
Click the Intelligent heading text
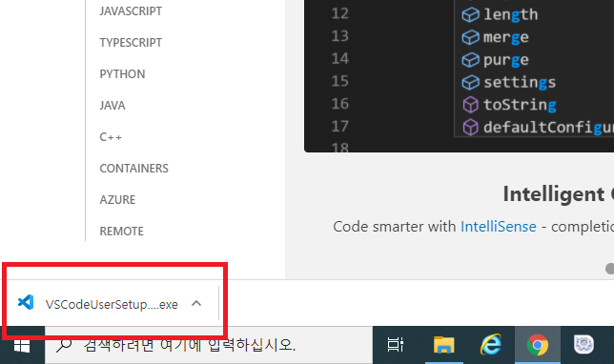point(554,194)
